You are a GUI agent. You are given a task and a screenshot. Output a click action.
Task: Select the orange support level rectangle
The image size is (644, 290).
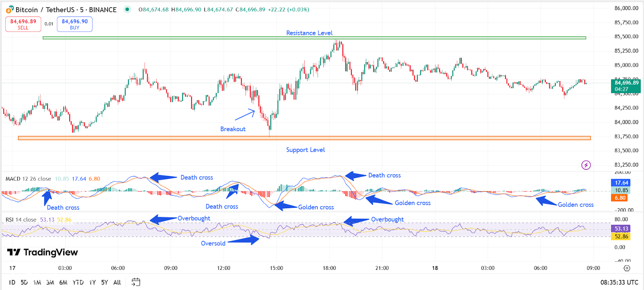coord(304,138)
